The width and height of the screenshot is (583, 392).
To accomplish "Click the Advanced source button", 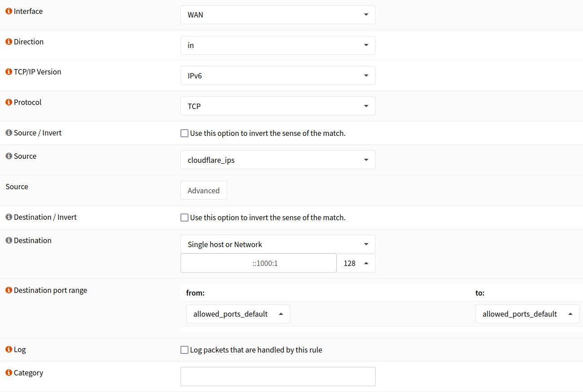I will pyautogui.click(x=203, y=190).
